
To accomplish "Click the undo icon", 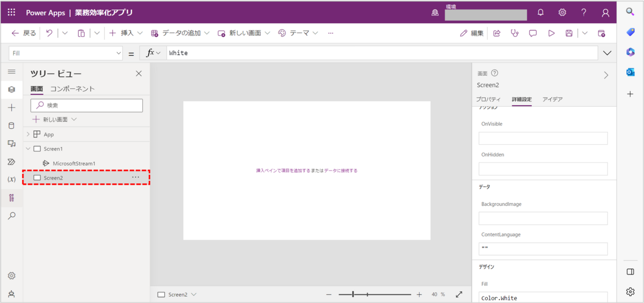I will coord(49,33).
